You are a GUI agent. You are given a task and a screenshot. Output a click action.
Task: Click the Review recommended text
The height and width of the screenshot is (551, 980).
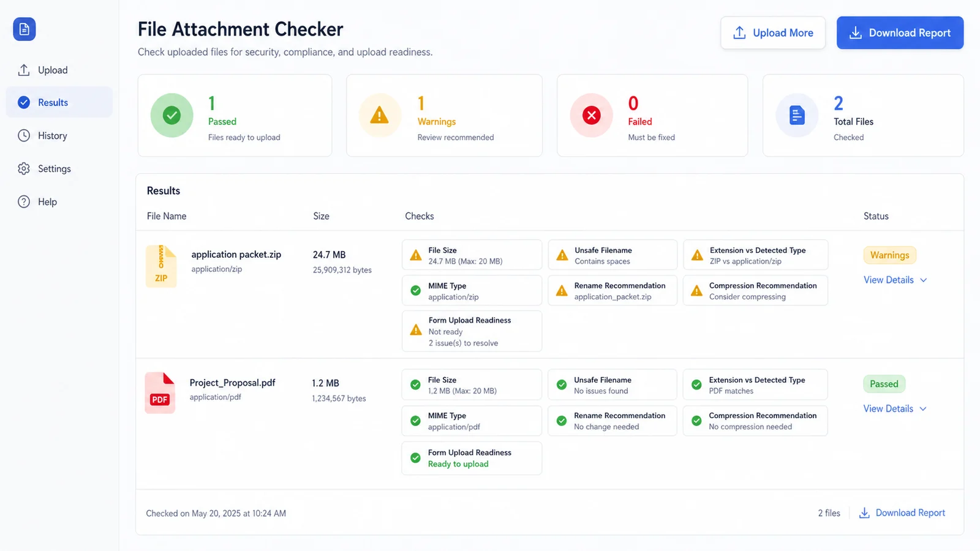(456, 138)
